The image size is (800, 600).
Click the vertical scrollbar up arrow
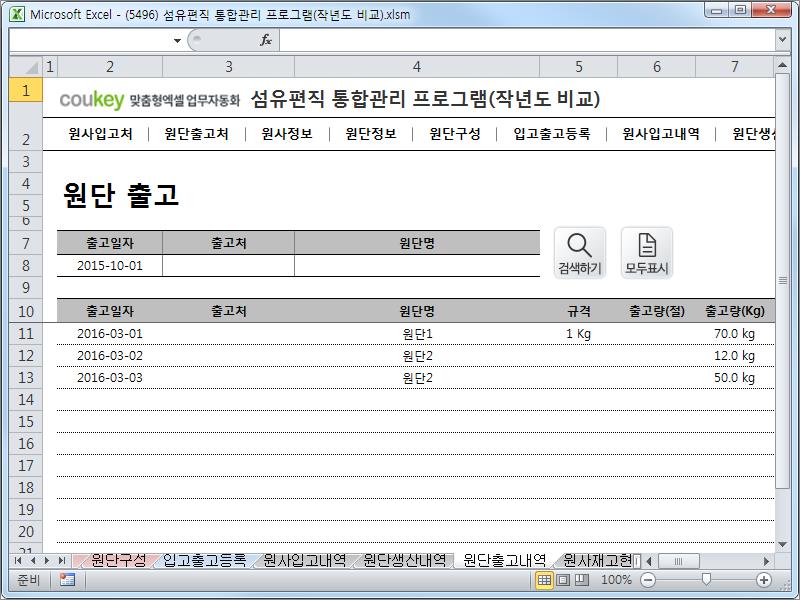coord(782,65)
